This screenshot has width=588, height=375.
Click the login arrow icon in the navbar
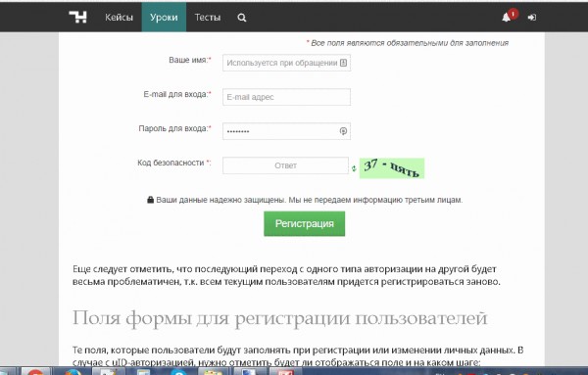click(532, 18)
